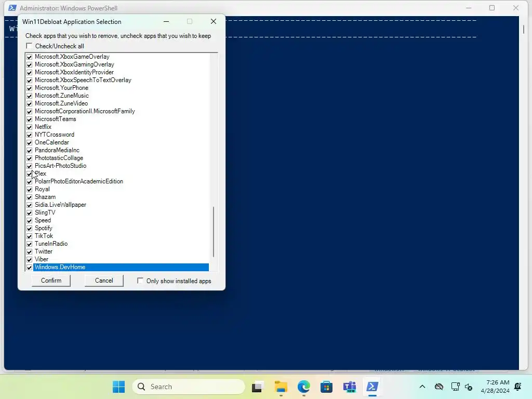This screenshot has height=399, width=532.
Task: Uncheck the MicrosoftTeams checkbox
Action: coord(30,119)
